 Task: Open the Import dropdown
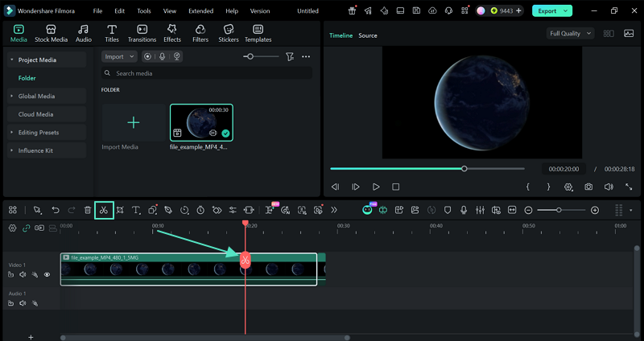click(119, 56)
